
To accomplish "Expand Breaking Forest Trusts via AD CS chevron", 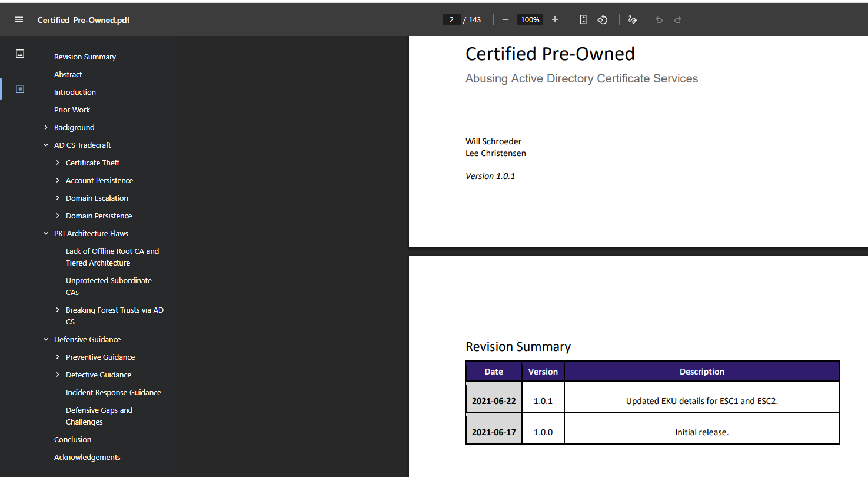I will 58,310.
